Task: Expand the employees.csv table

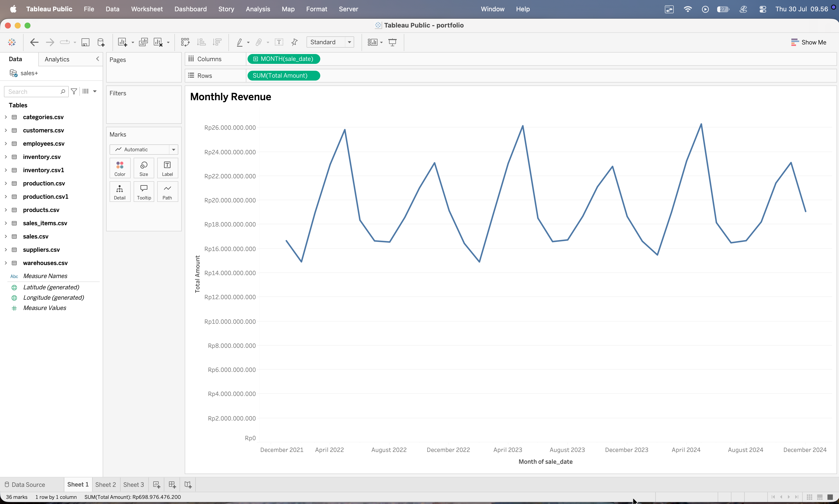Action: (x=6, y=144)
